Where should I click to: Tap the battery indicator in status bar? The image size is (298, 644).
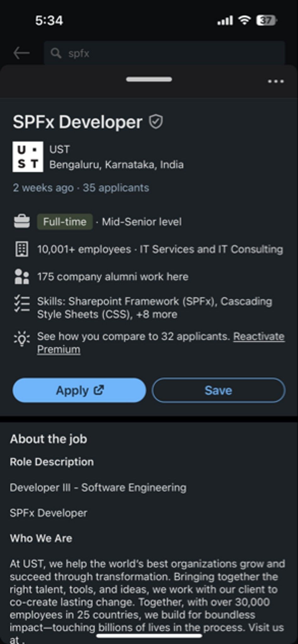pyautogui.click(x=267, y=21)
